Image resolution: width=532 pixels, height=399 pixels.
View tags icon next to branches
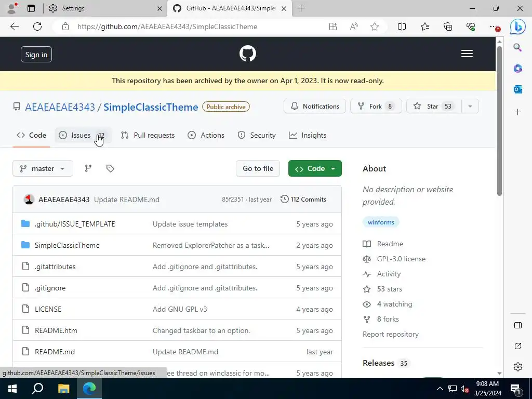click(x=110, y=168)
